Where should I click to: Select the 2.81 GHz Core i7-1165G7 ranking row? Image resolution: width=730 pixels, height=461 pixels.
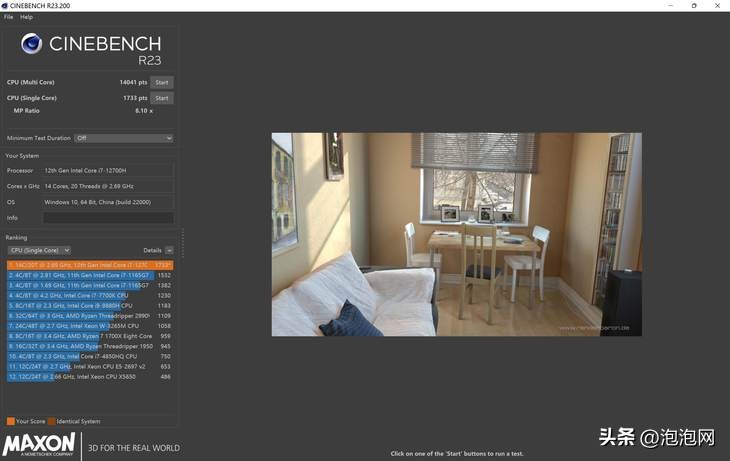tap(90, 275)
